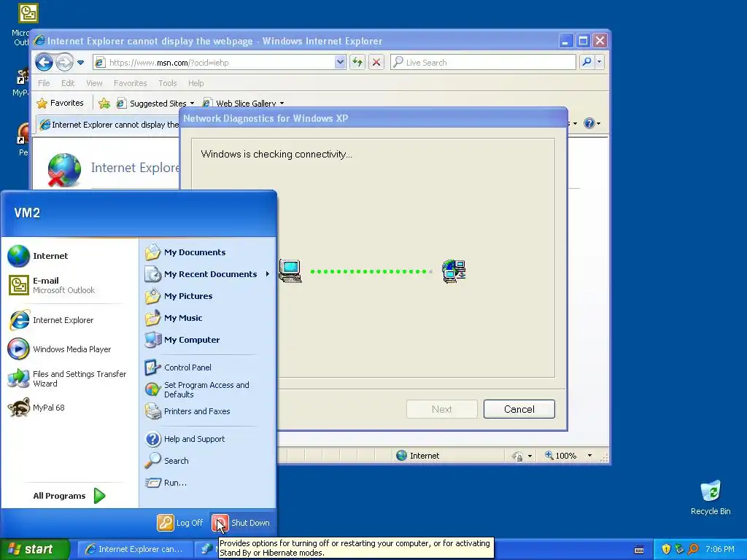Open Printers and Faxes

pyautogui.click(x=208, y=411)
